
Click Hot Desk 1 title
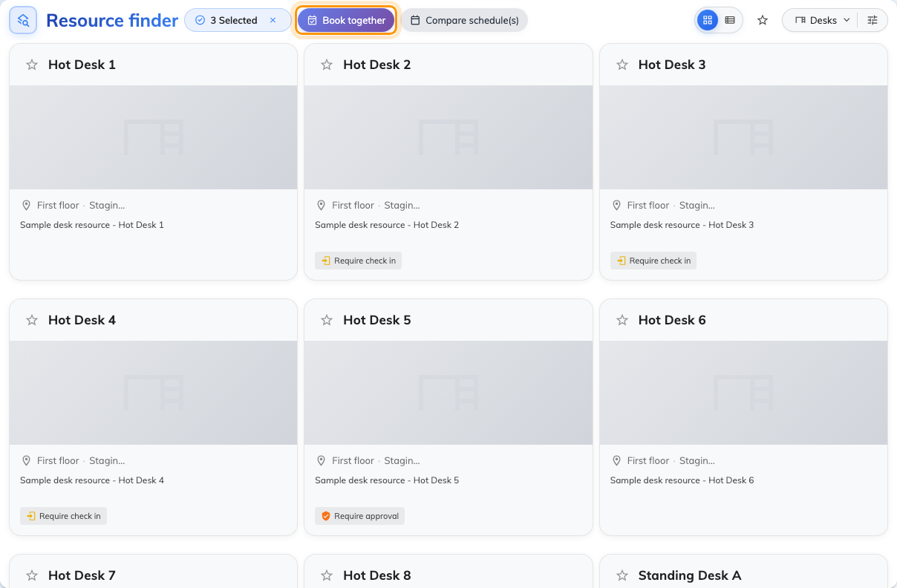pyautogui.click(x=82, y=65)
